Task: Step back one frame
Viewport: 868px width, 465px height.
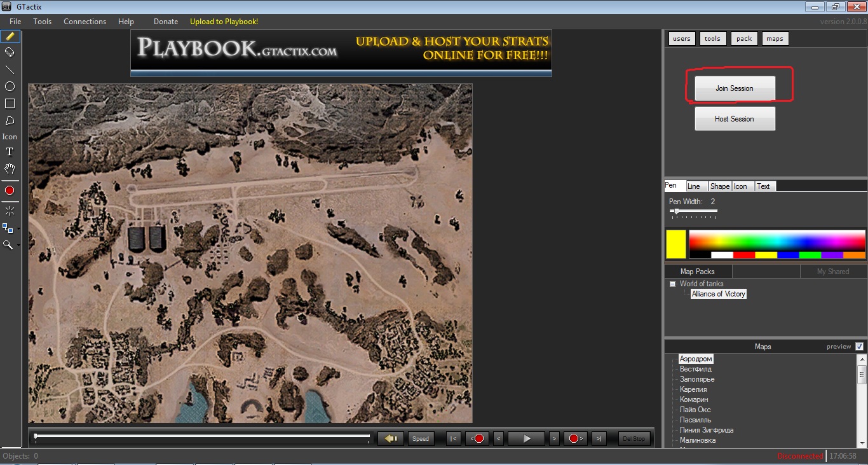Action: pos(499,438)
